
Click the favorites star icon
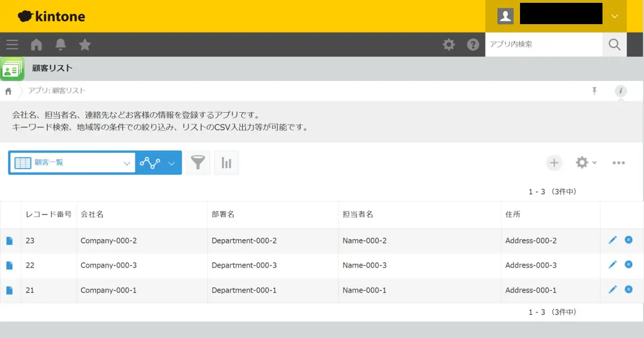(85, 44)
